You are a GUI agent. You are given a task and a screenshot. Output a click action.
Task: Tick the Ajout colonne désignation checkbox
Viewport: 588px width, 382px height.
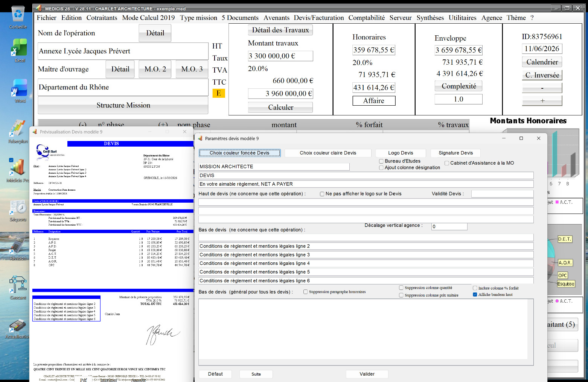381,168
